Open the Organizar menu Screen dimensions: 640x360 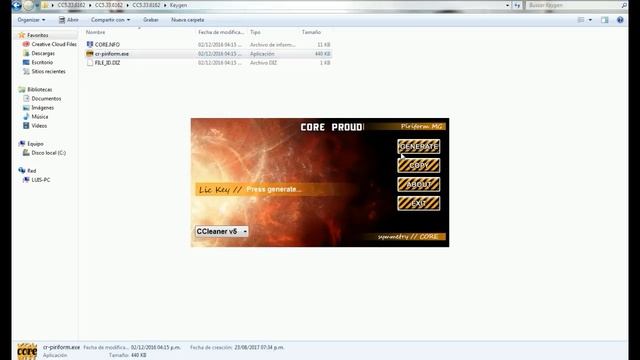tap(31, 20)
